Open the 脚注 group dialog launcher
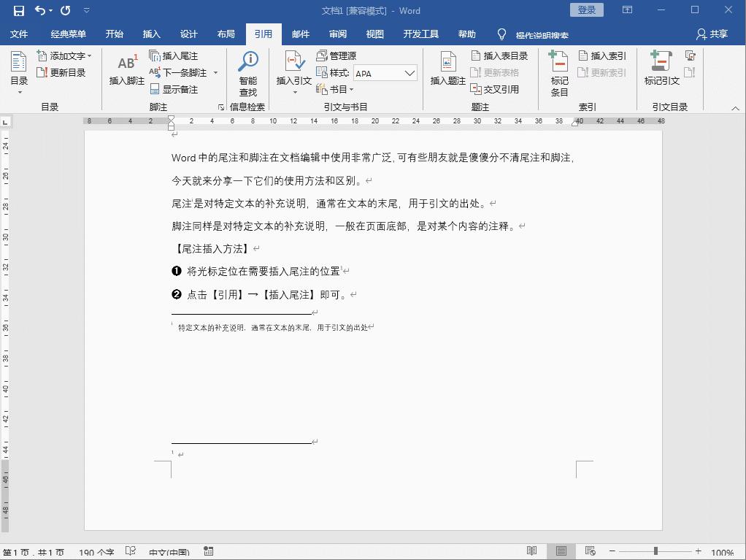The width and height of the screenshot is (746, 560). pyautogui.click(x=220, y=107)
